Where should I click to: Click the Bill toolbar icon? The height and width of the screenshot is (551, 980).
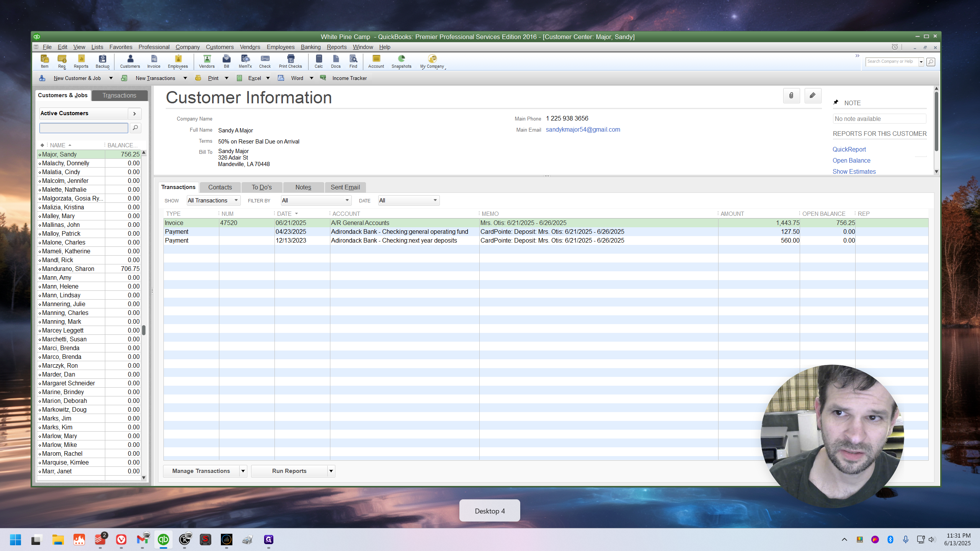click(227, 61)
